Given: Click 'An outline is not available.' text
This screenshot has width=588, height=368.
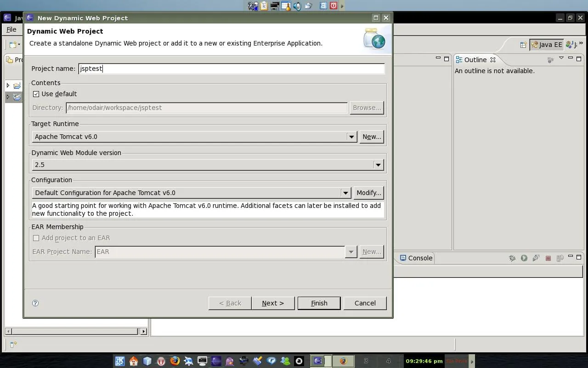Looking at the screenshot, I should pos(495,71).
